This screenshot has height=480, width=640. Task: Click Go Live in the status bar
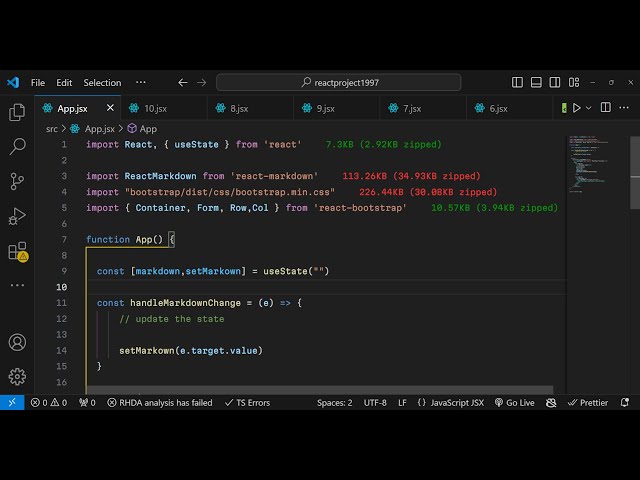tap(514, 402)
